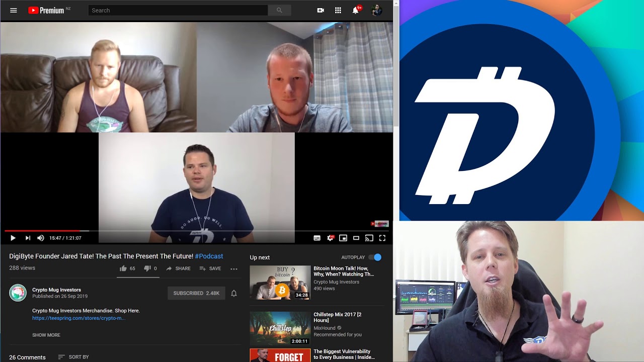Click the 288 views text

click(22, 268)
